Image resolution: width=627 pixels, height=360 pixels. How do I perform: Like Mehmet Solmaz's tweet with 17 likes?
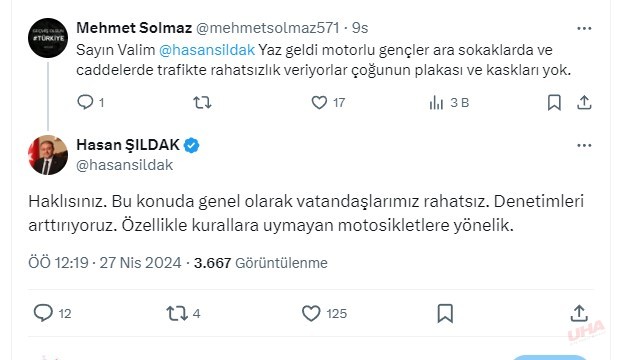[319, 103]
